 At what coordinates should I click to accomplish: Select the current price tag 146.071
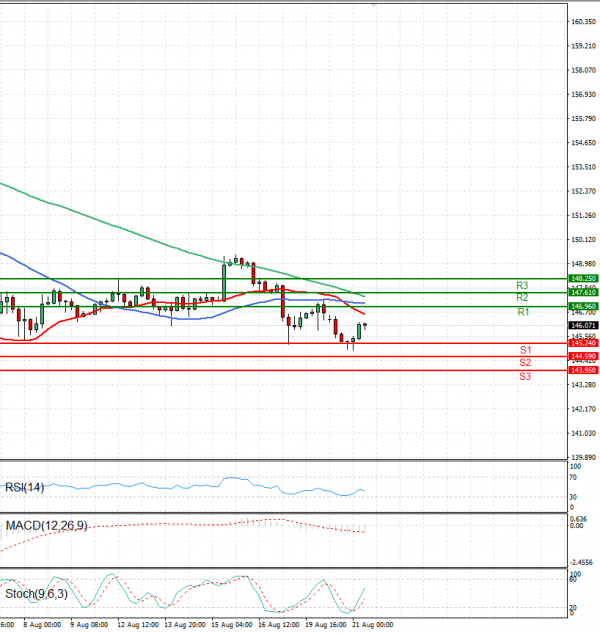pyautogui.click(x=583, y=325)
